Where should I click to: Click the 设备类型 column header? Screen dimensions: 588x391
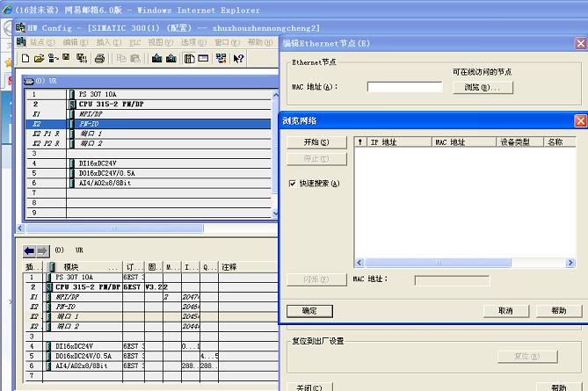[519, 142]
